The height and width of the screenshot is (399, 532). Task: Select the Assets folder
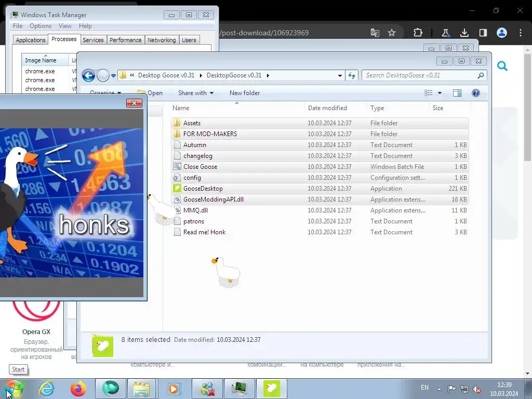coord(320,123)
